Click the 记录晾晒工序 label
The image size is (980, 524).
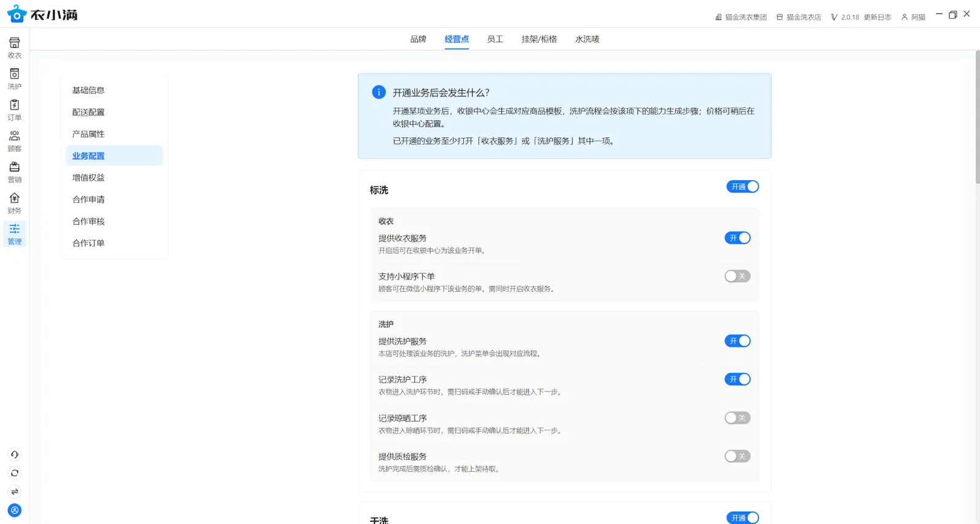click(x=402, y=418)
